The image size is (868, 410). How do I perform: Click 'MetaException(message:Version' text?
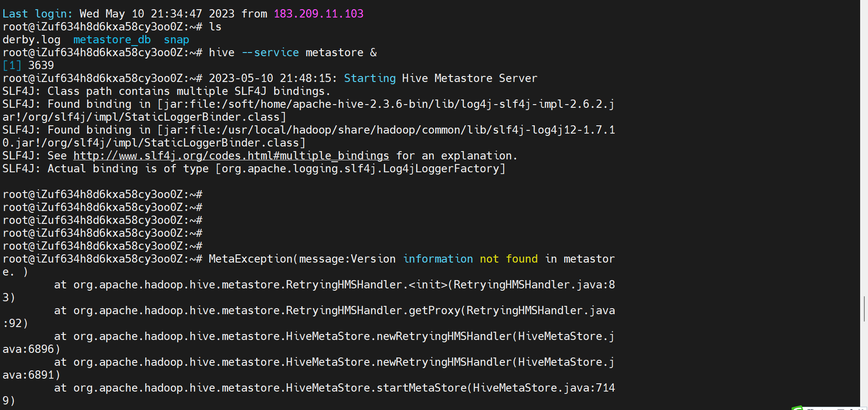[x=302, y=259]
